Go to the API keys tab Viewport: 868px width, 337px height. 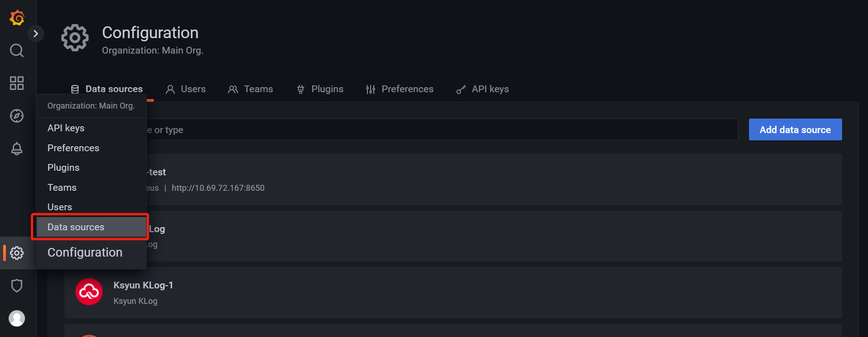click(x=482, y=89)
